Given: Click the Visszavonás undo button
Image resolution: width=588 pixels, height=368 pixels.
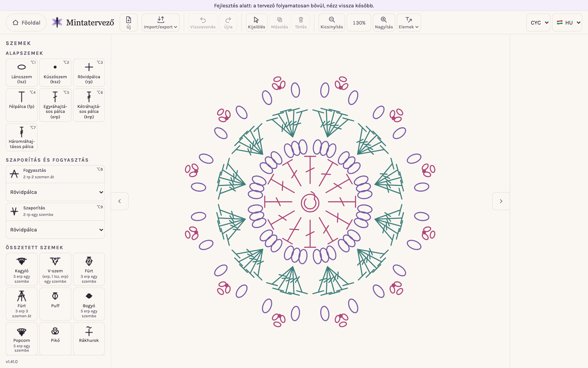Looking at the screenshot, I should click(203, 23).
